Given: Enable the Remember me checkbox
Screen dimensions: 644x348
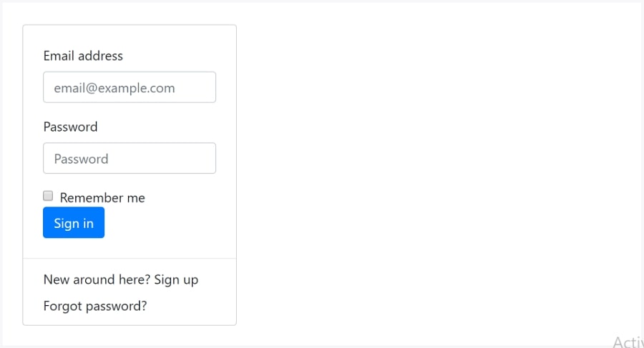Looking at the screenshot, I should (48, 196).
